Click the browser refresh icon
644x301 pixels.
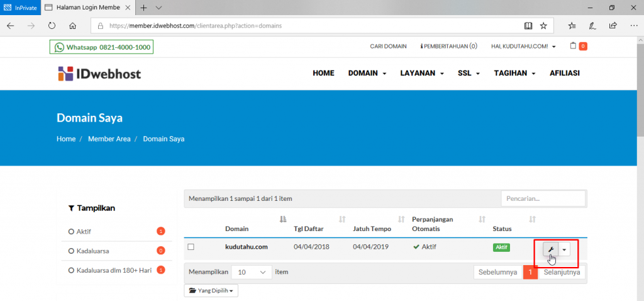click(x=52, y=26)
